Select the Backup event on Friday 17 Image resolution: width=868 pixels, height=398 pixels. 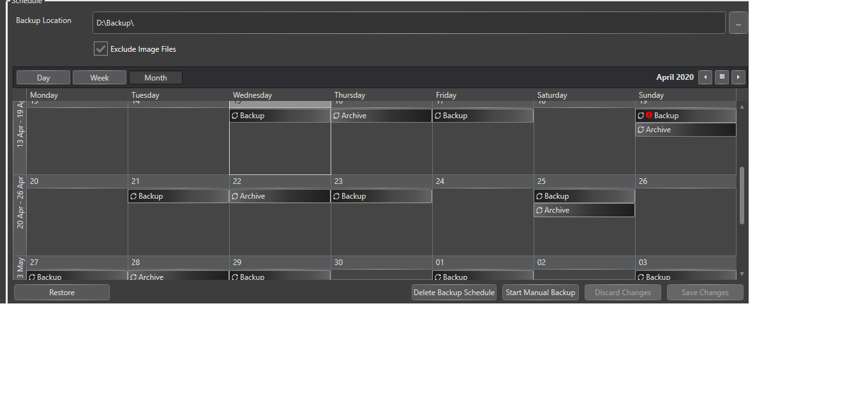pos(483,116)
